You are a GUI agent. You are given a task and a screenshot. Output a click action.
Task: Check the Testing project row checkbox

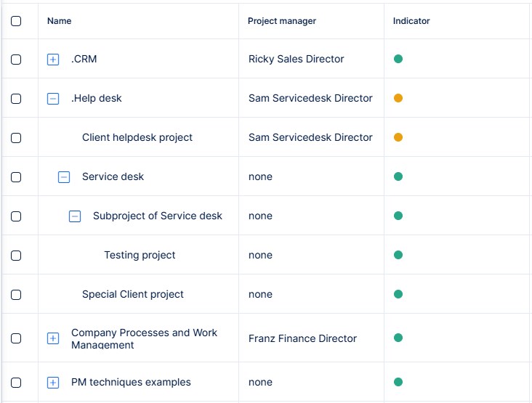pos(16,256)
